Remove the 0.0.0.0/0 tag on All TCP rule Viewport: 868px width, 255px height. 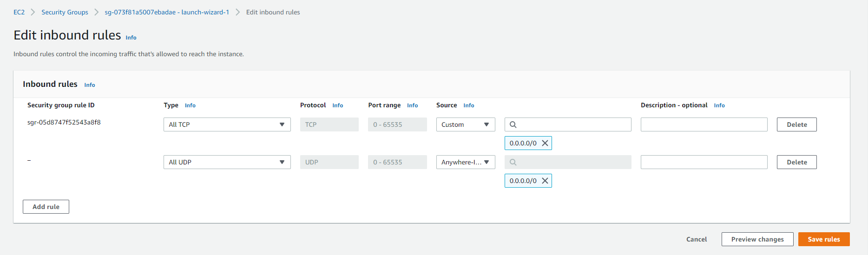tap(545, 143)
